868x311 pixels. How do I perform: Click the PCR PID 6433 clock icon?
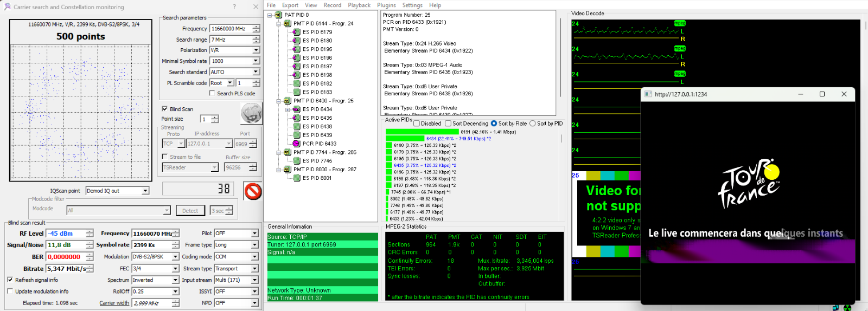tap(296, 144)
